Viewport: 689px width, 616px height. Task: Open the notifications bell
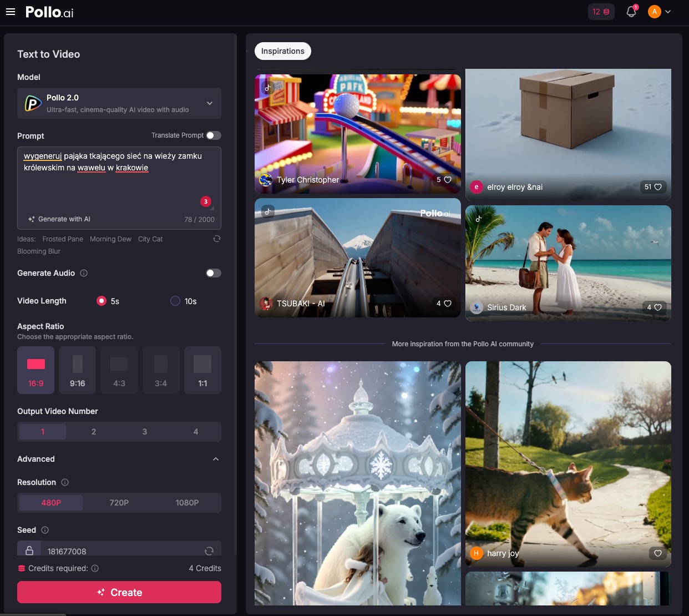point(631,12)
